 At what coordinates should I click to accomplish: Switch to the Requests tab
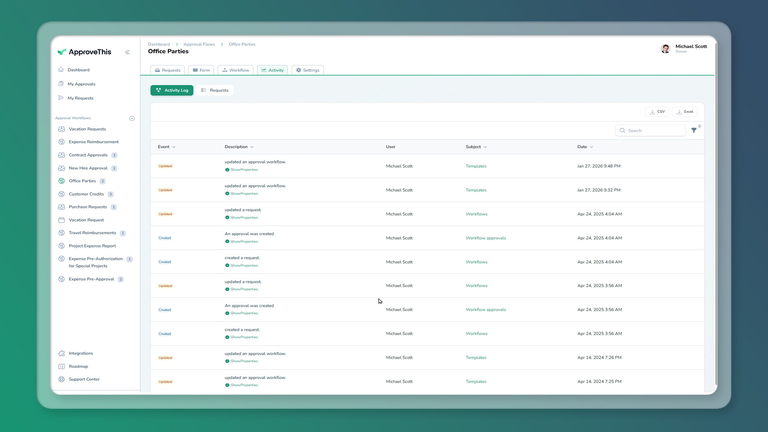tap(168, 70)
